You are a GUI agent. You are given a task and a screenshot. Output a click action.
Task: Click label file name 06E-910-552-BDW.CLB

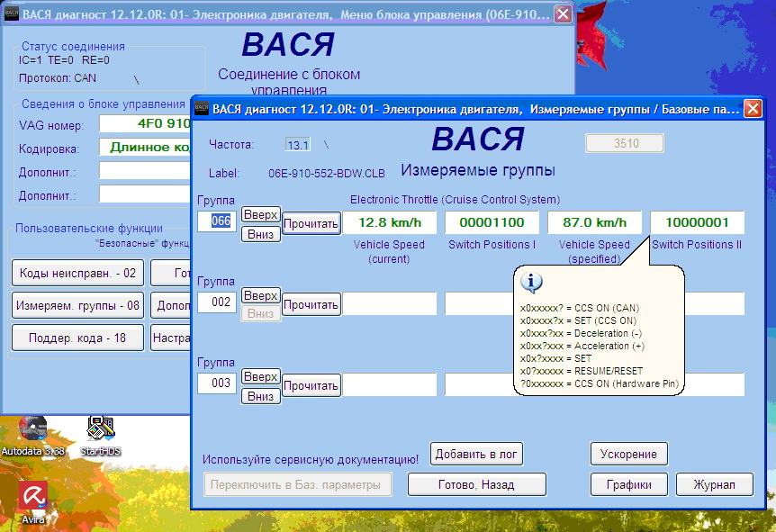(327, 174)
